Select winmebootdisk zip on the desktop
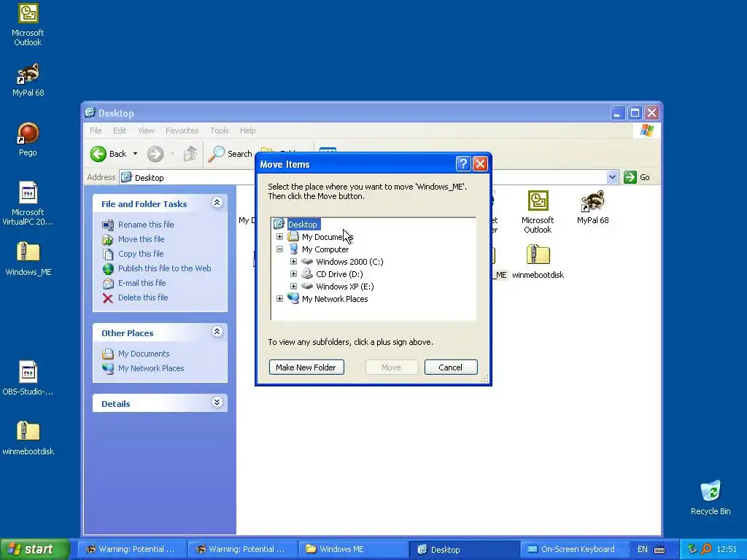The image size is (747, 560). point(28,438)
